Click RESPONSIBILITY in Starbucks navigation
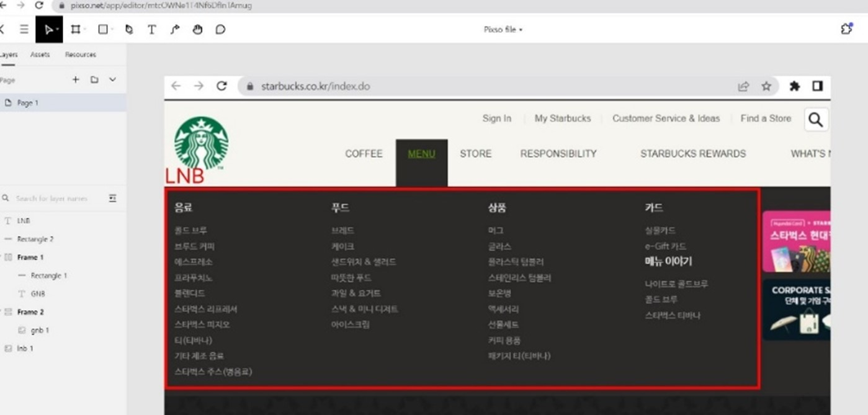 click(x=558, y=154)
